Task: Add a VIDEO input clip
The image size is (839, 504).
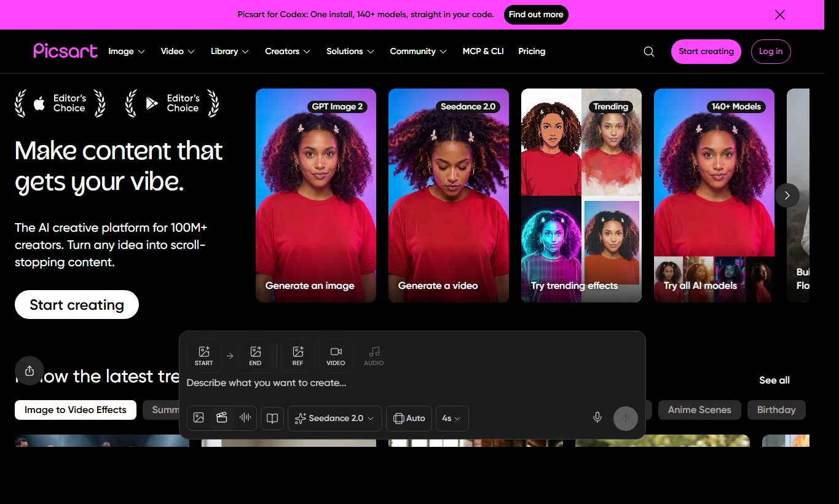Action: [x=336, y=355]
